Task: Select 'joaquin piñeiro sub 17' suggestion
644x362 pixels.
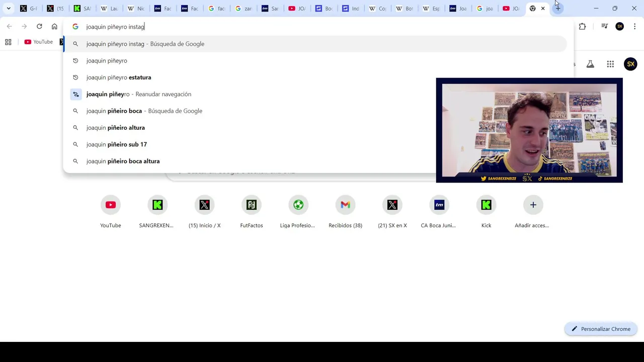Action: pyautogui.click(x=315, y=144)
